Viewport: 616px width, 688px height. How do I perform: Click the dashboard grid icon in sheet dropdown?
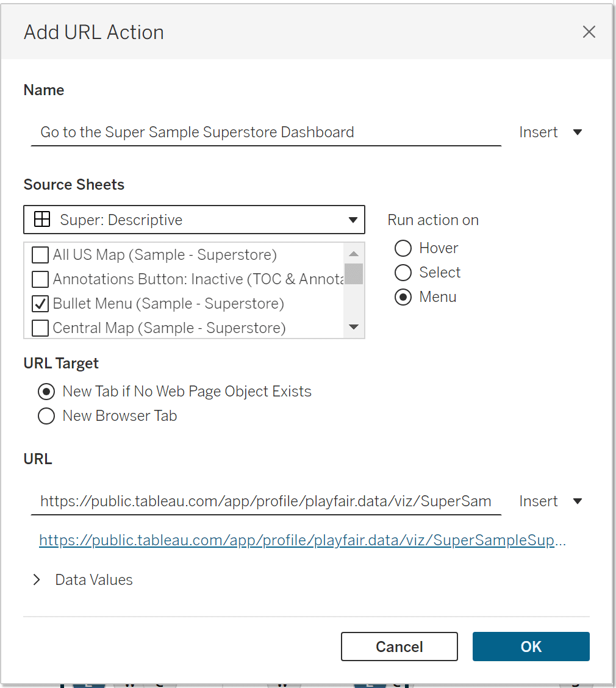click(42, 219)
